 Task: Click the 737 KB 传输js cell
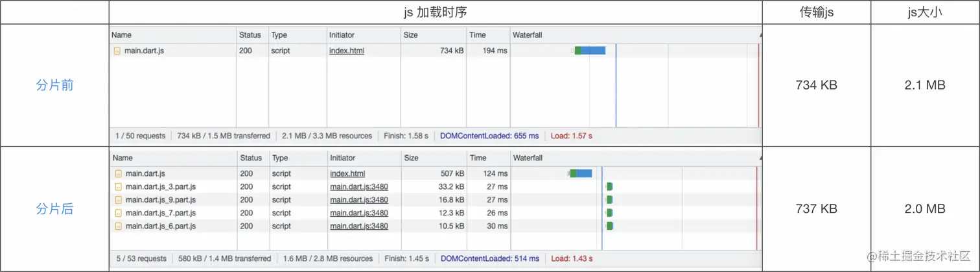(816, 208)
